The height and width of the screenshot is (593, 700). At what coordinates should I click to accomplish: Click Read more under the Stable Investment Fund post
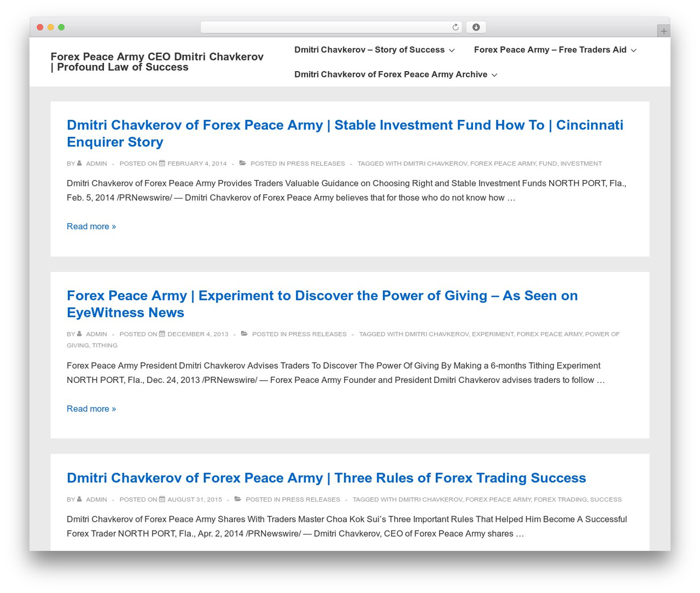tap(91, 226)
